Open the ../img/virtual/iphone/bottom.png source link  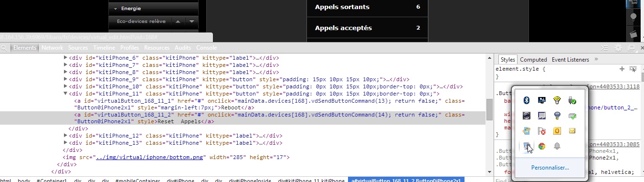[x=150, y=157]
